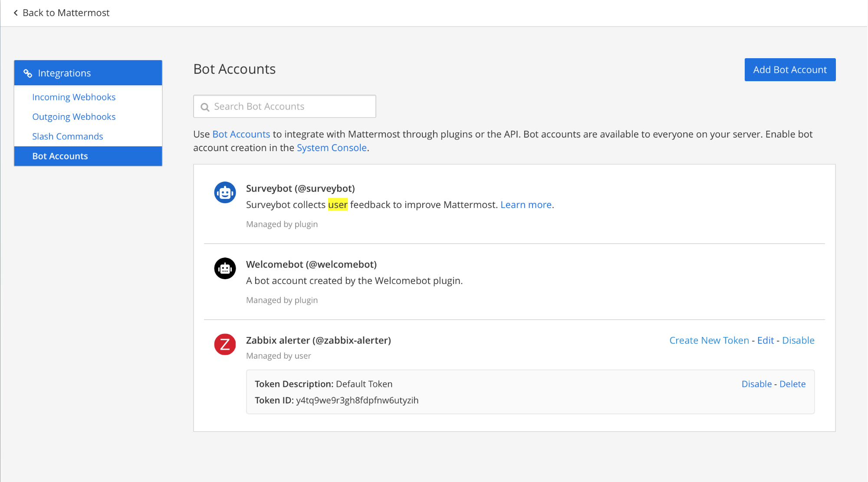Viewport: 868px width, 482px height.
Task: Click the back chevron next to Mattermost
Action: [16, 13]
